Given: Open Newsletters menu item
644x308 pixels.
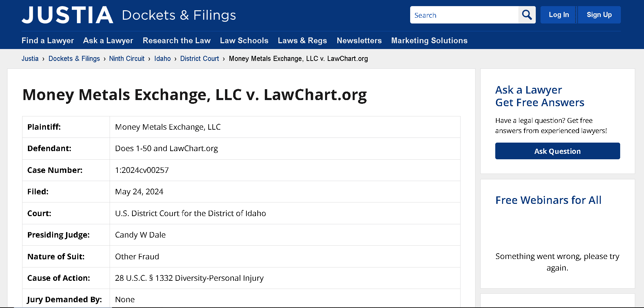Looking at the screenshot, I should (x=359, y=40).
